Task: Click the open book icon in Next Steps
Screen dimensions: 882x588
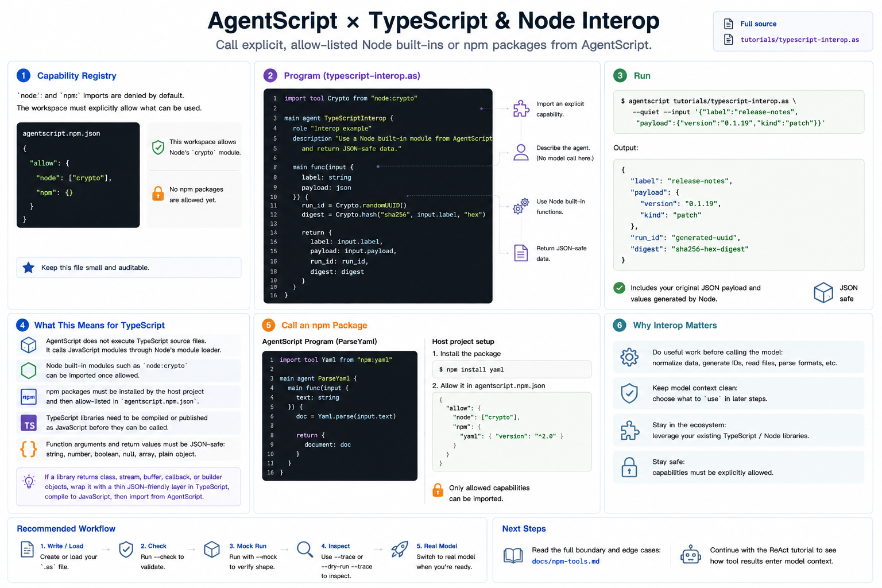Action: pos(513,555)
